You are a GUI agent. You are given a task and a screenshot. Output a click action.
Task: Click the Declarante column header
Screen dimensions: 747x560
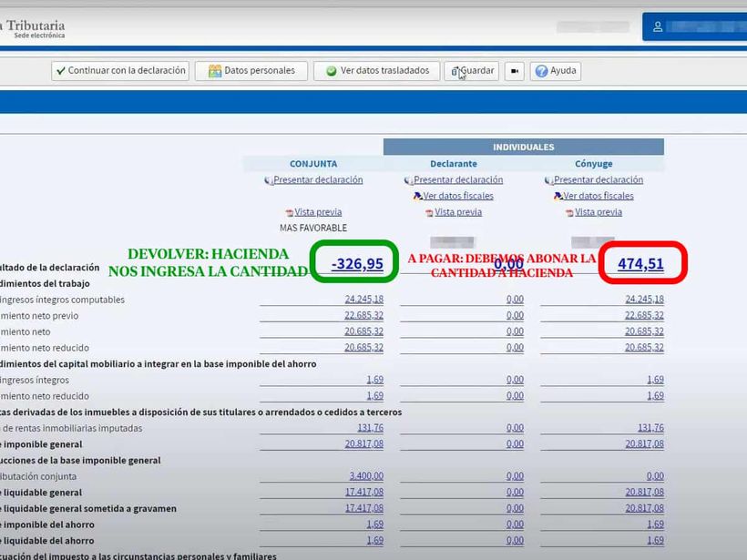click(454, 164)
